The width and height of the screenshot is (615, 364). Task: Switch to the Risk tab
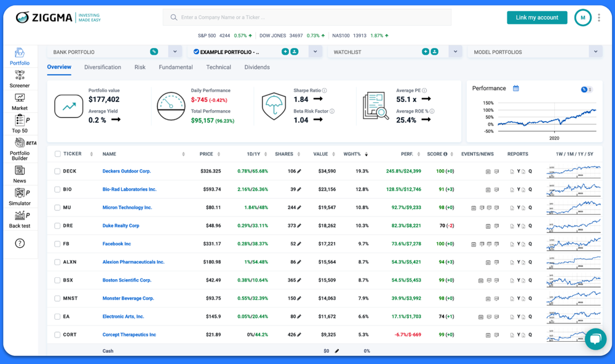[x=140, y=67]
